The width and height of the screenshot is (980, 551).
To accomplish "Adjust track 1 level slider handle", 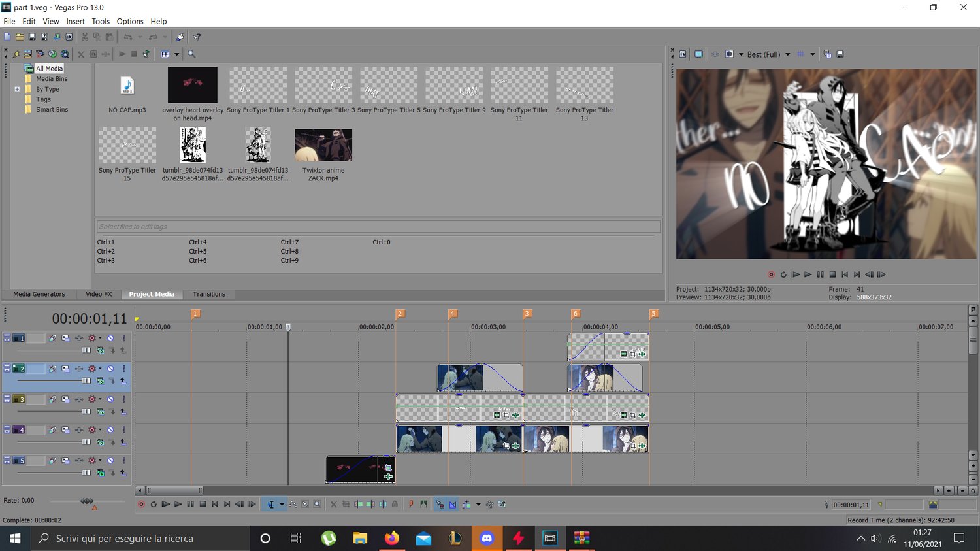I will point(86,350).
